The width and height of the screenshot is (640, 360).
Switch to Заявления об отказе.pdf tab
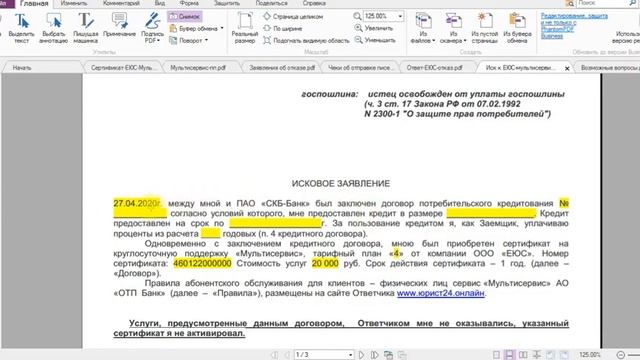click(282, 68)
